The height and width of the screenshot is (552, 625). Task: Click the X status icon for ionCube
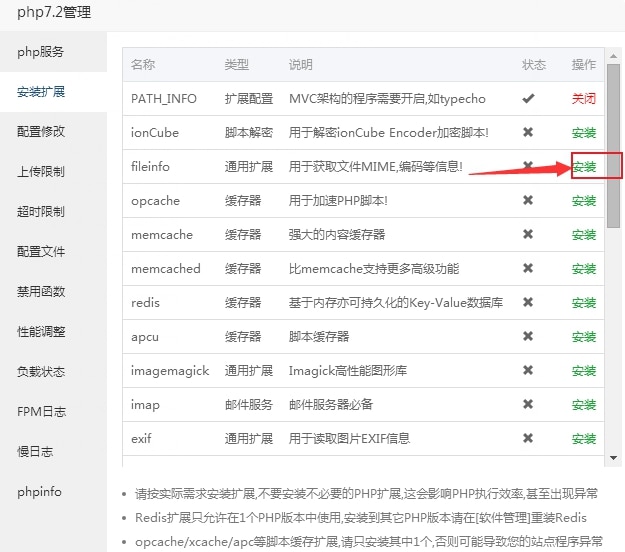[528, 133]
